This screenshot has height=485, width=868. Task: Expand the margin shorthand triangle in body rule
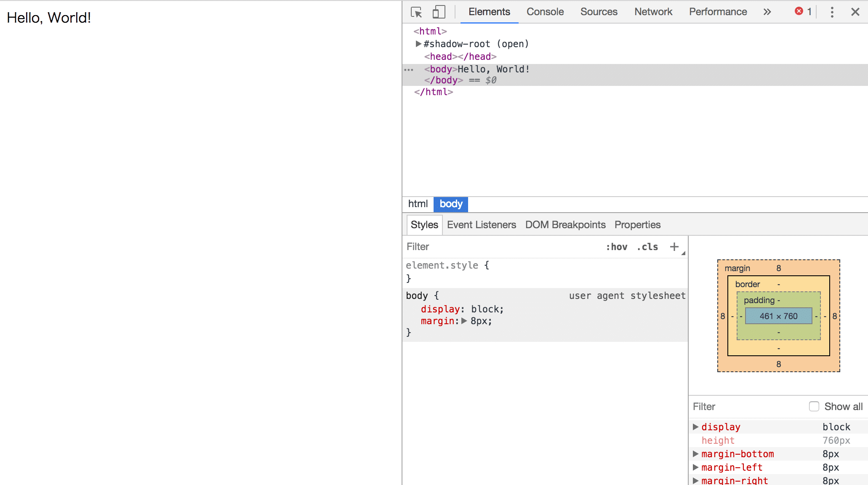click(464, 321)
